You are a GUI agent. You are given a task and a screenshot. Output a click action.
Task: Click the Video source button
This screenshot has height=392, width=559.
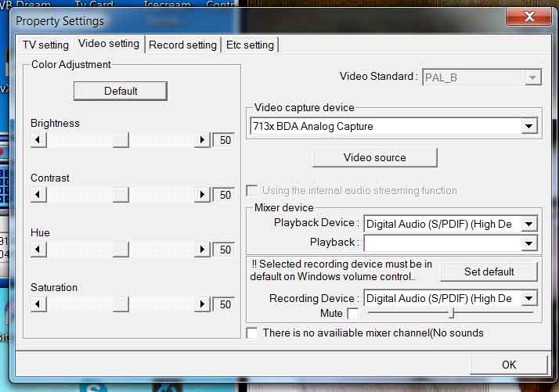[x=374, y=157]
